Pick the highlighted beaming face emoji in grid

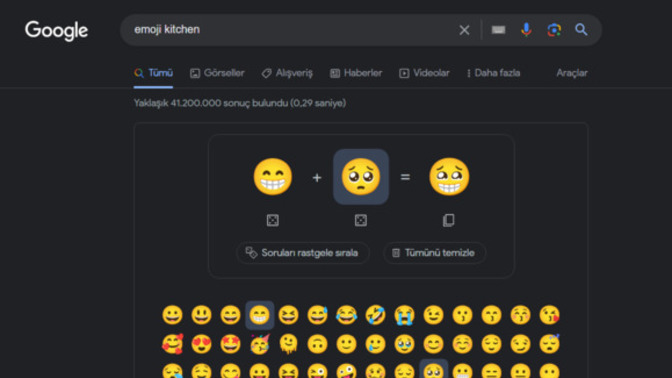point(259,315)
